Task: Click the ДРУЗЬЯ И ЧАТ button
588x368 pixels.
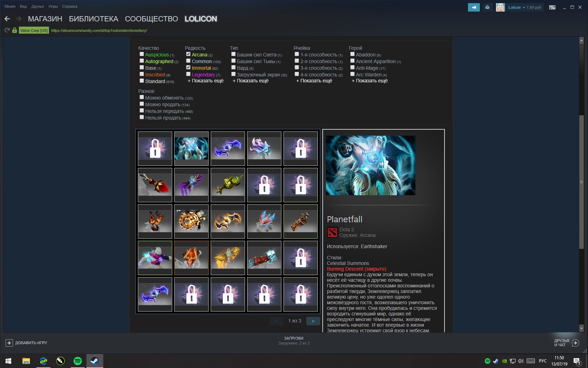Action: tap(567, 343)
